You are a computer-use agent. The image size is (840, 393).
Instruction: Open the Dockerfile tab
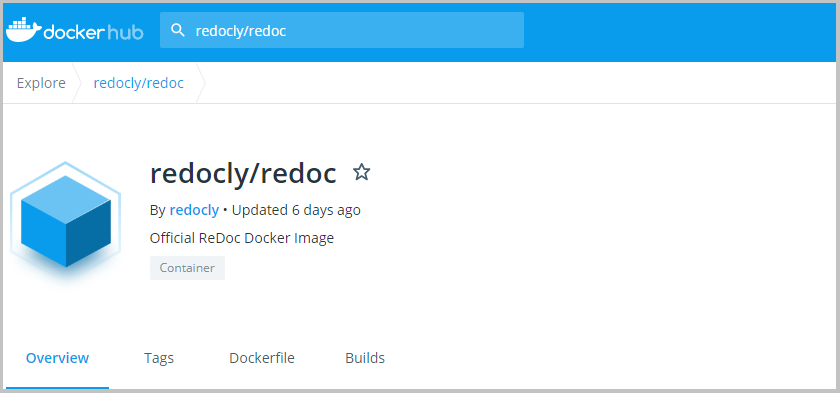point(262,358)
